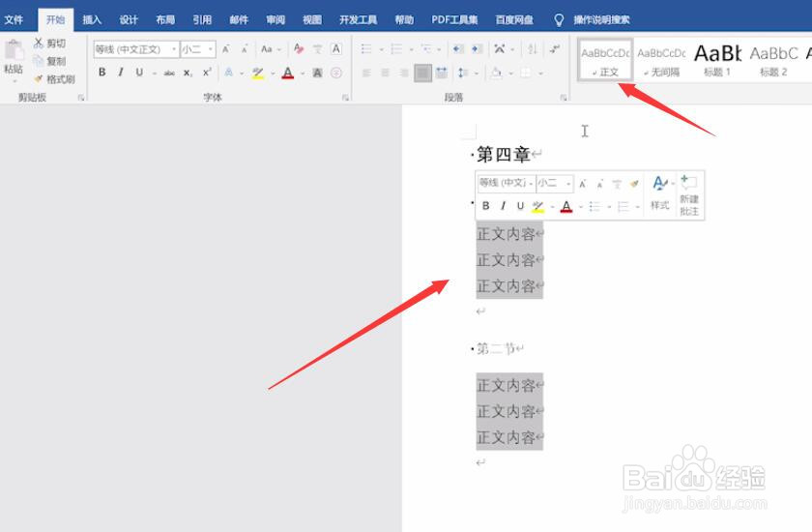812x532 pixels.
Task: Open Paragraph dialog launcher
Action: (564, 98)
